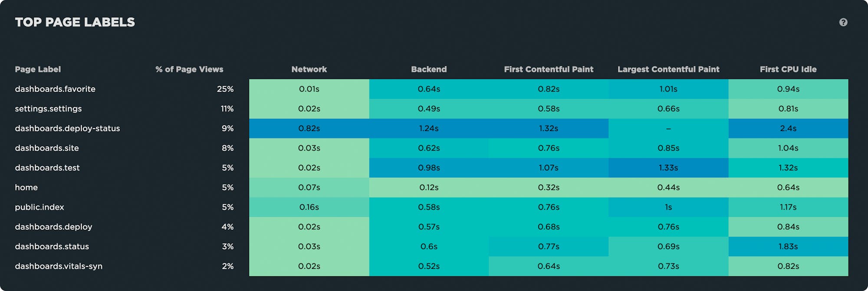Select the 2.4s First CPU Idle cell
This screenshot has height=291, width=868.
(788, 128)
